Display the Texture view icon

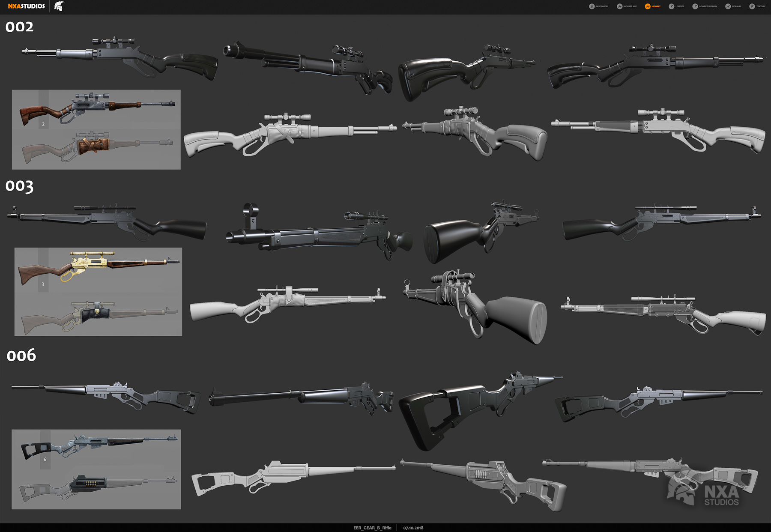[752, 6]
